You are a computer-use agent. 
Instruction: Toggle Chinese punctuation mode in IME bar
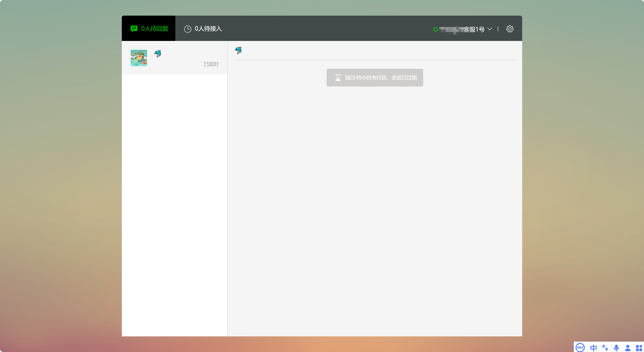605,348
